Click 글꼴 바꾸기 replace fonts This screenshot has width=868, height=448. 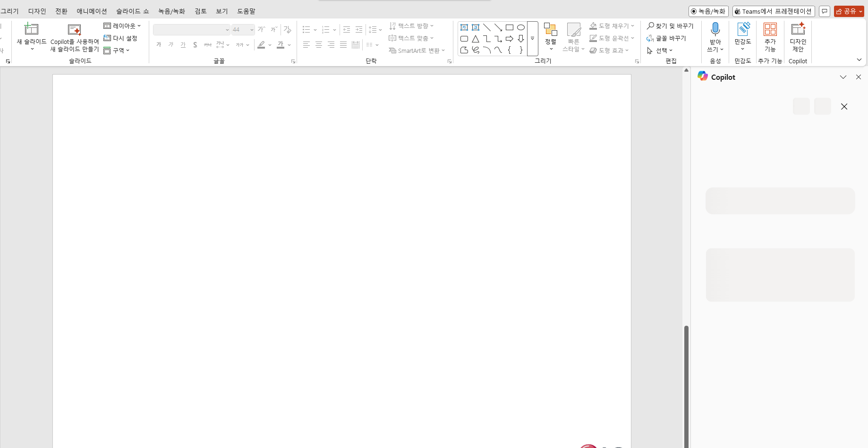tap(666, 38)
